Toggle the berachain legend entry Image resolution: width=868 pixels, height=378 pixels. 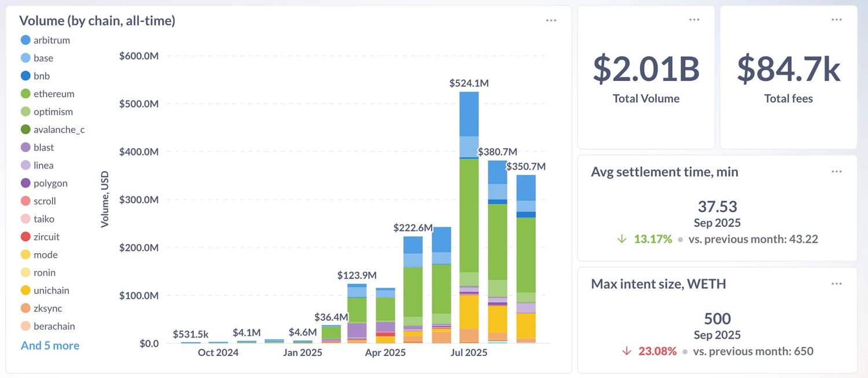click(54, 327)
